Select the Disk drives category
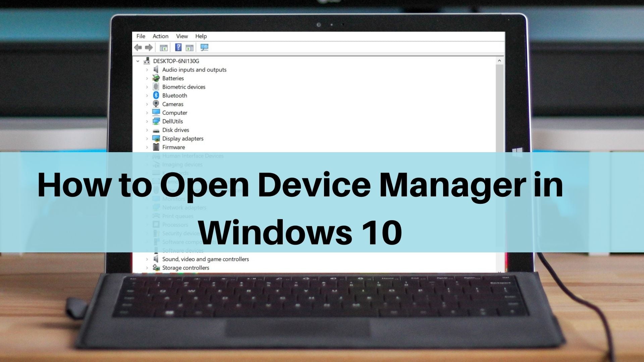Image resolution: width=644 pixels, height=362 pixels. [176, 129]
